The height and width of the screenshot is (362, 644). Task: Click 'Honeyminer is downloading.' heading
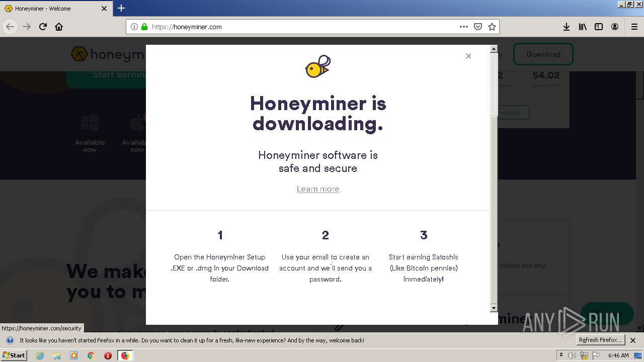pos(318,113)
